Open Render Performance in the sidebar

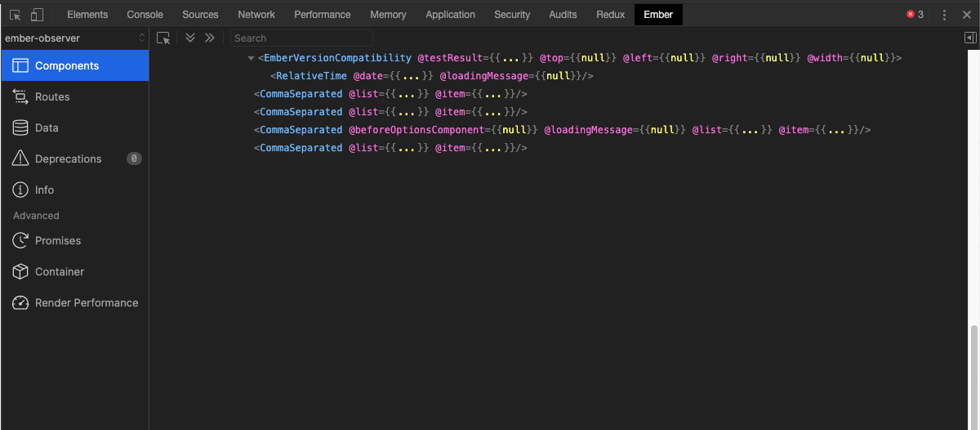pyautogui.click(x=74, y=302)
